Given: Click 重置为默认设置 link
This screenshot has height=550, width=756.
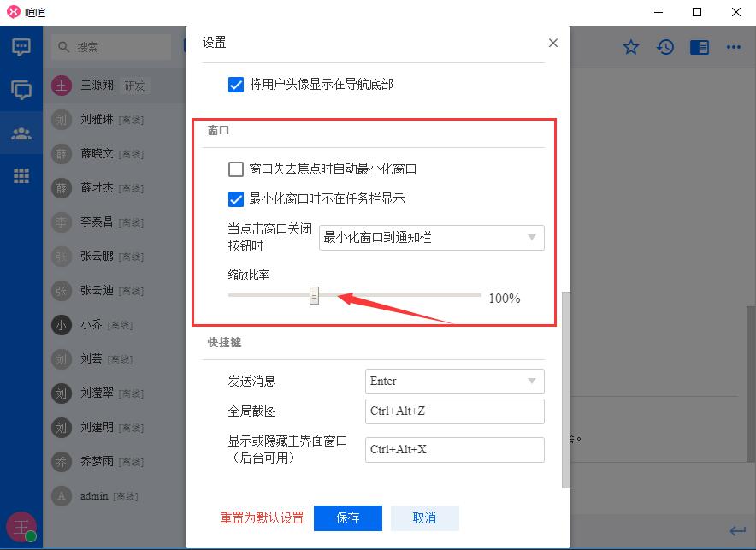Looking at the screenshot, I should click(x=262, y=518).
